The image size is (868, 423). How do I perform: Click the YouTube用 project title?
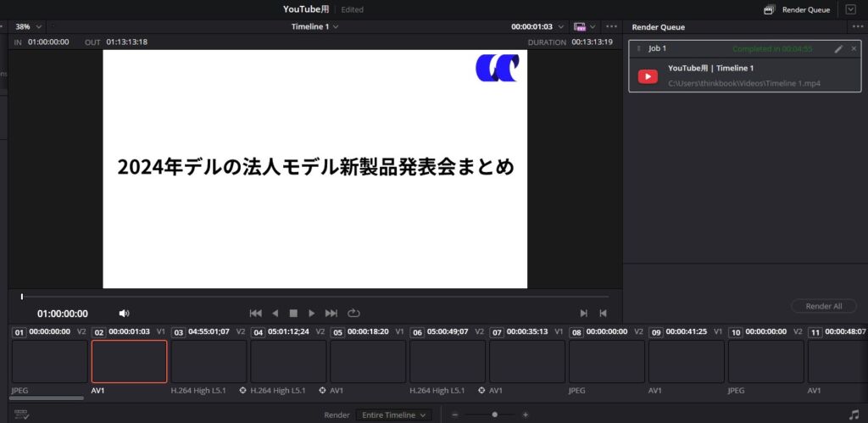coord(306,9)
